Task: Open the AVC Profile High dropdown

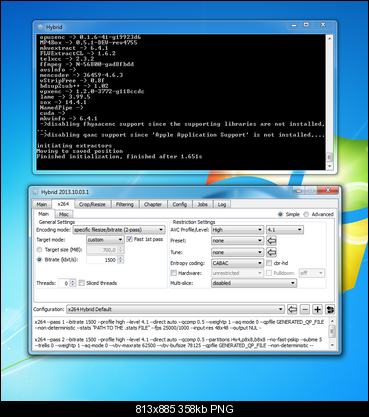Action: [237, 230]
